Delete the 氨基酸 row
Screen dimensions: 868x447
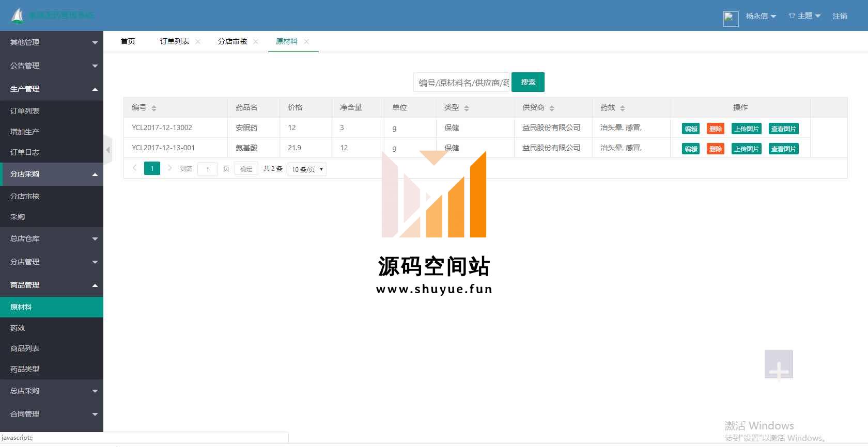(716, 149)
